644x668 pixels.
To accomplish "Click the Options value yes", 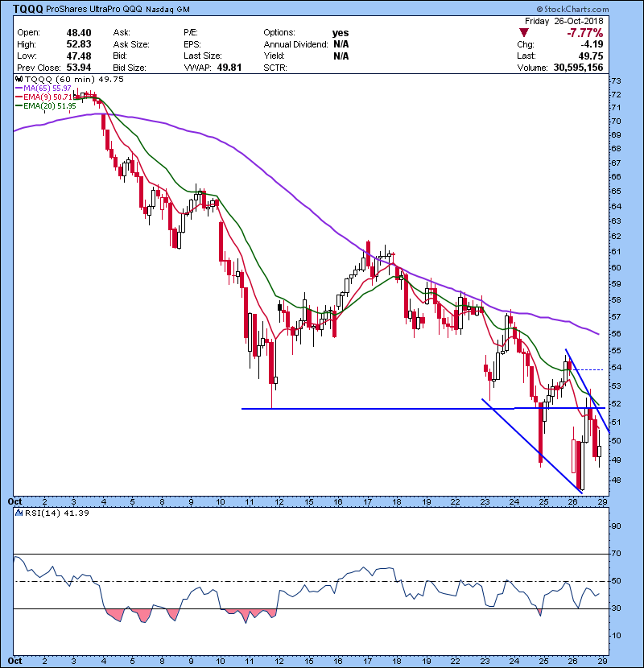I will point(341,33).
